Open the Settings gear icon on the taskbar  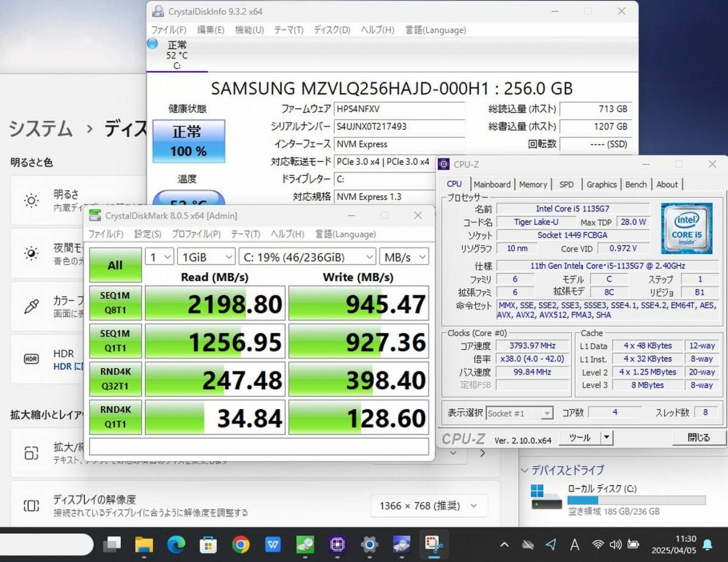pyautogui.click(x=369, y=545)
